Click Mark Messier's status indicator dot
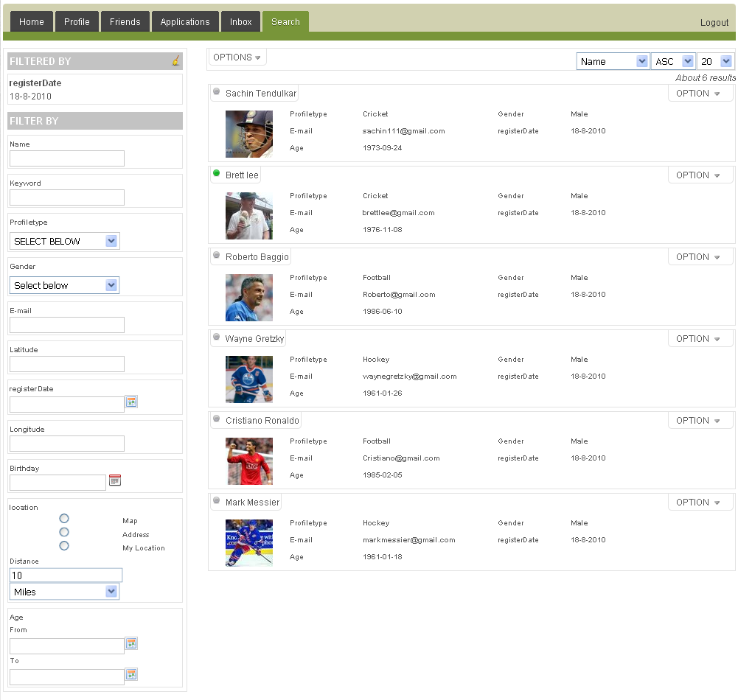Image resolution: width=738 pixels, height=700 pixels. (x=217, y=500)
